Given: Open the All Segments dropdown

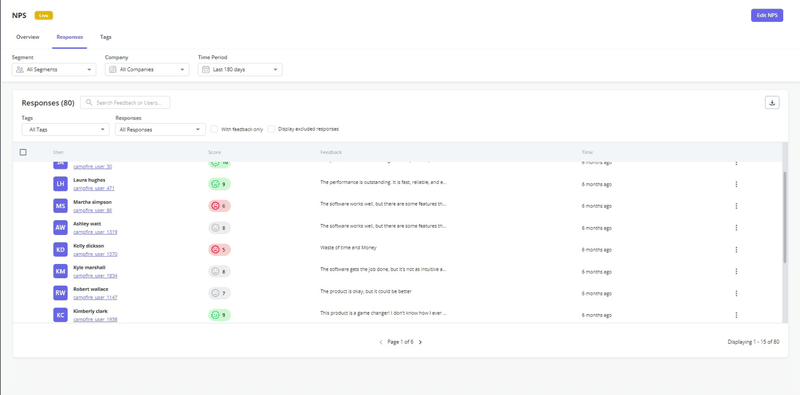Looking at the screenshot, I should (54, 69).
